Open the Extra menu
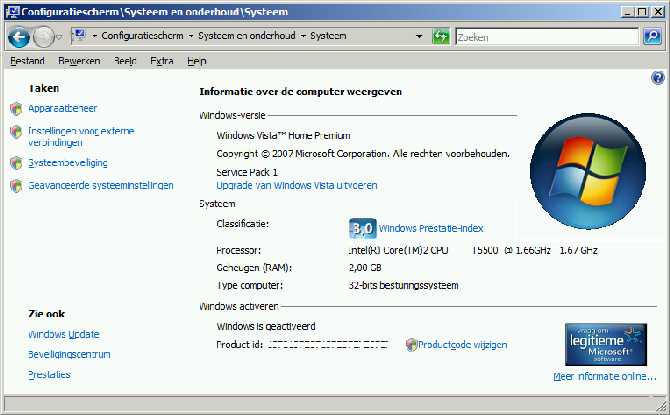670x415 pixels. pyautogui.click(x=162, y=61)
